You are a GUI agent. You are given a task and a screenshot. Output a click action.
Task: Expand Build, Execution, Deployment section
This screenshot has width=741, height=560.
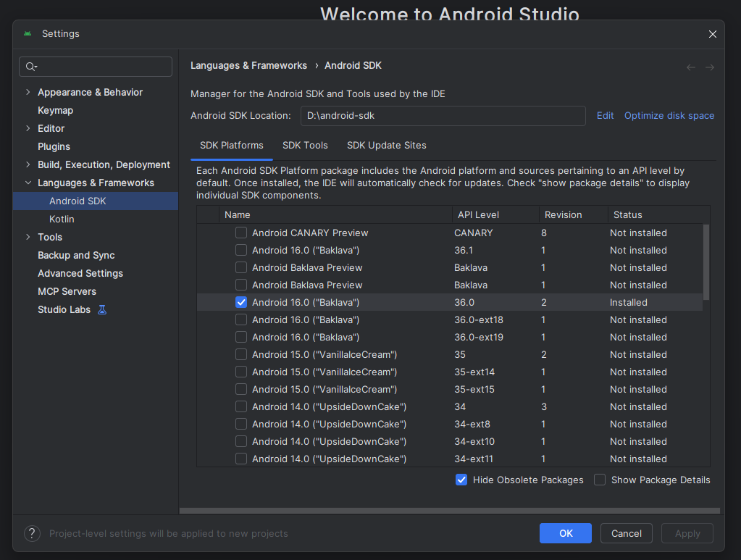click(28, 164)
